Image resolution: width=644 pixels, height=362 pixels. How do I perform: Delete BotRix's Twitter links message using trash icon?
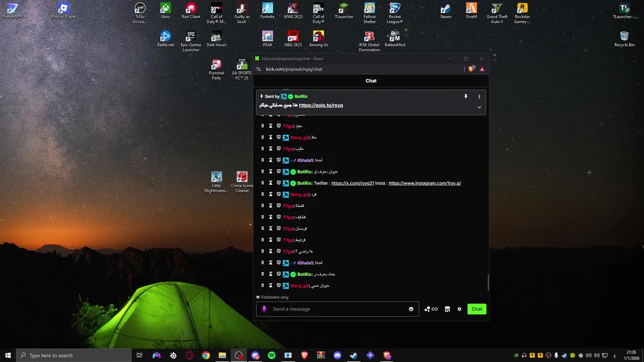click(263, 183)
